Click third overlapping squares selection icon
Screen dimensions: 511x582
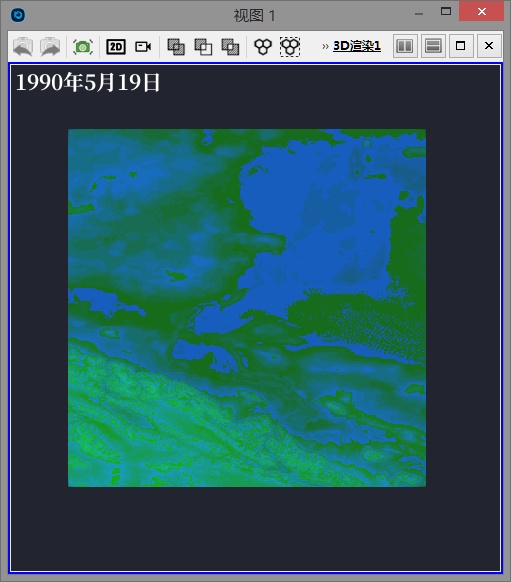[230, 47]
